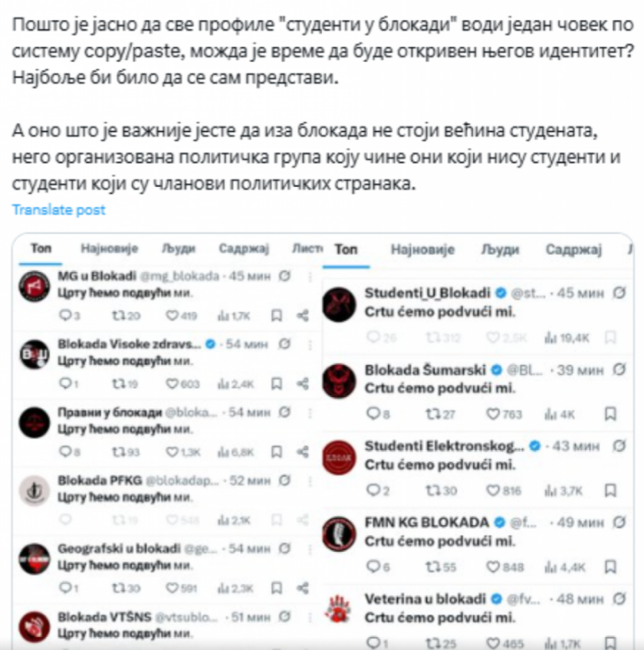Open more options on Blokada VTŠNS post
Screen dimensions: 644x650
(310, 617)
